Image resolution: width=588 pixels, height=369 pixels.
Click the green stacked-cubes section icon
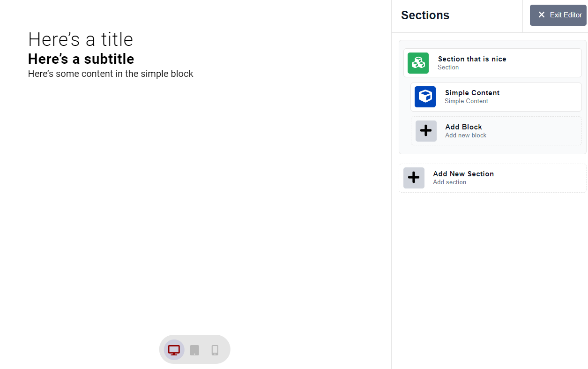pos(418,62)
